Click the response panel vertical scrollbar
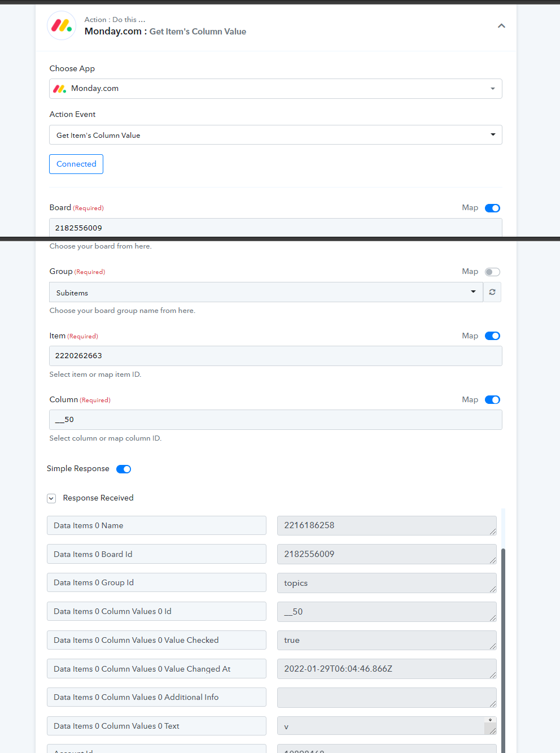Viewport: 560px width, 753px height. [503, 650]
